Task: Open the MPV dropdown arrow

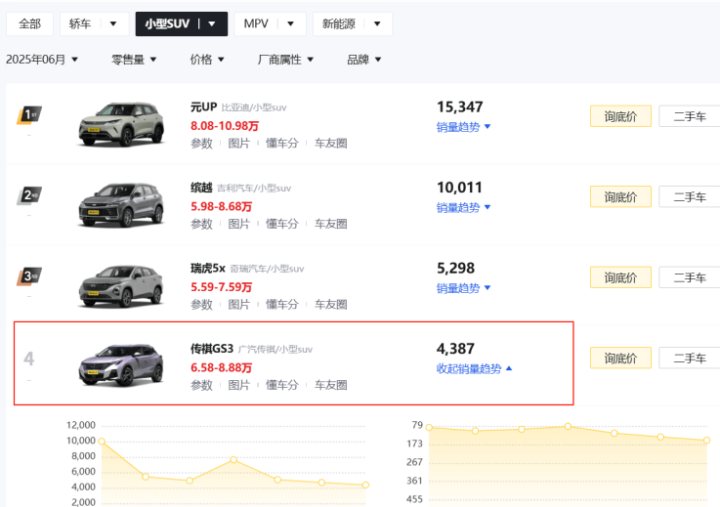Action: 290,24
